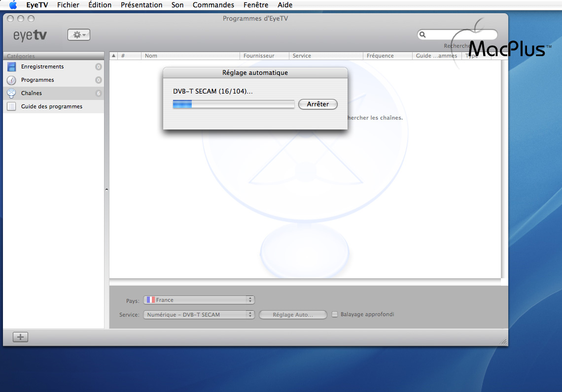Sort by the # column
Image resolution: width=562 pixels, height=392 pixels.
pos(129,56)
